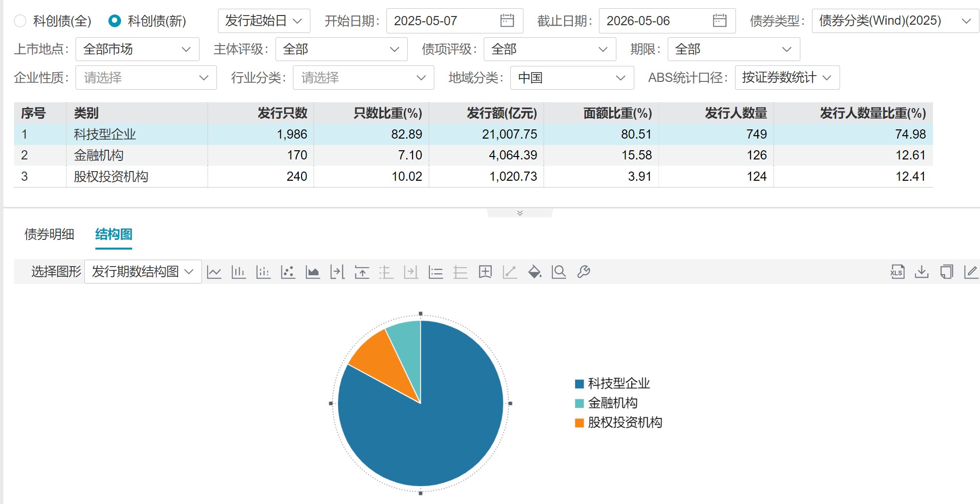Screen dimensions: 980x504
Task: Click the chart magnifier zoom icon
Action: pyautogui.click(x=559, y=272)
